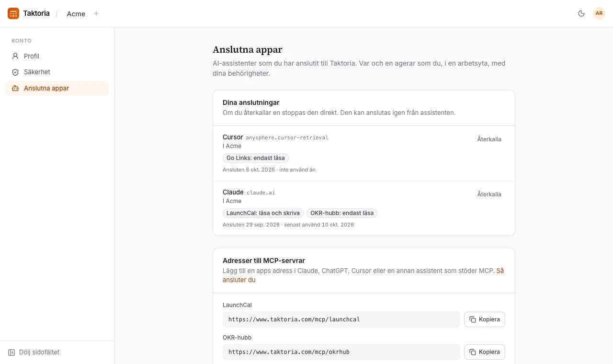This screenshot has height=364, width=613.
Task: Select Anslutna appar in sidebar
Action: 57,88
